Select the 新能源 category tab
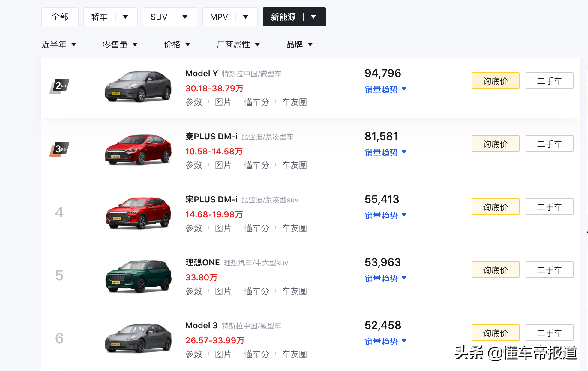This screenshot has height=371, width=588. pos(283,17)
